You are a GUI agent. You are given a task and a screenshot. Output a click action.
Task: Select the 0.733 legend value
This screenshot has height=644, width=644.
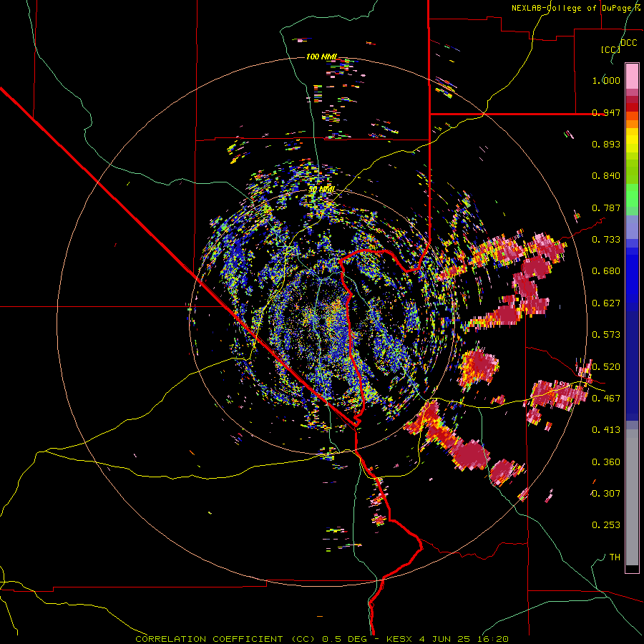pos(606,240)
